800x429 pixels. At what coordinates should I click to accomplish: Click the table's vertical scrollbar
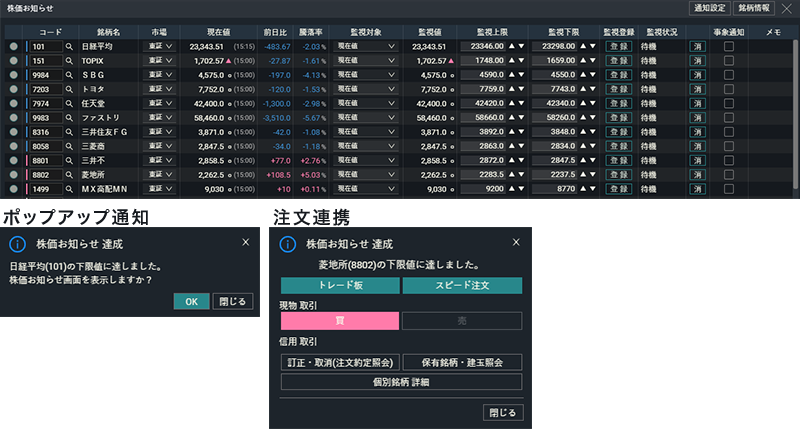coord(795,115)
